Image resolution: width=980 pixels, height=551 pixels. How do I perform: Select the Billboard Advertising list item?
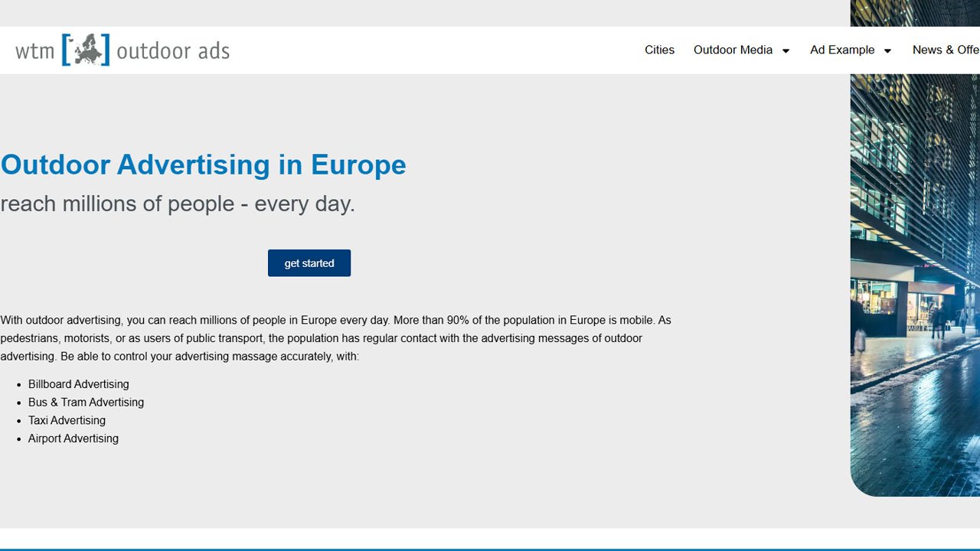point(79,384)
